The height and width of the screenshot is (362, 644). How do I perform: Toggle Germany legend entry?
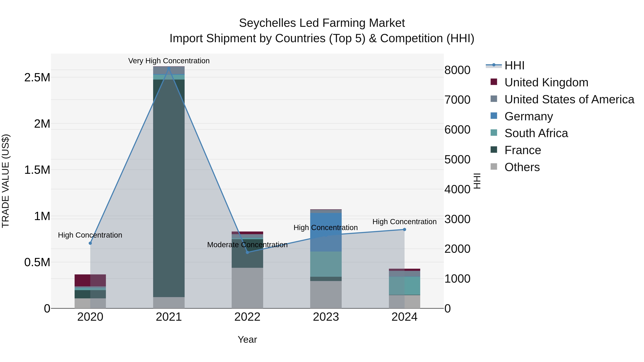[522, 116]
